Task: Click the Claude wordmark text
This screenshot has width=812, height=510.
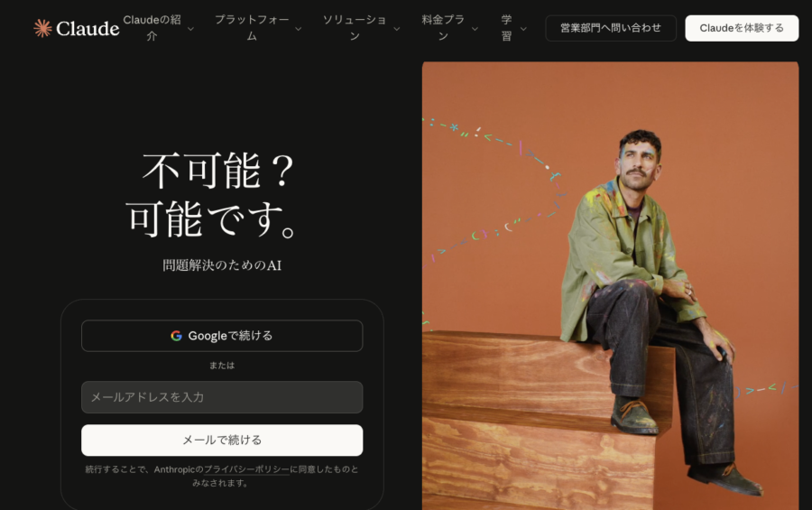Action: (x=88, y=29)
